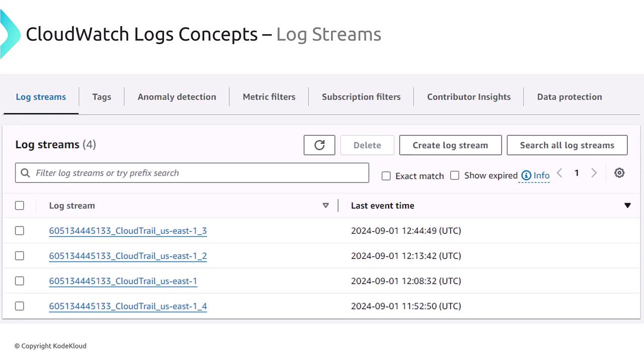
Task: Select all log streams header checkbox
Action: (x=20, y=206)
